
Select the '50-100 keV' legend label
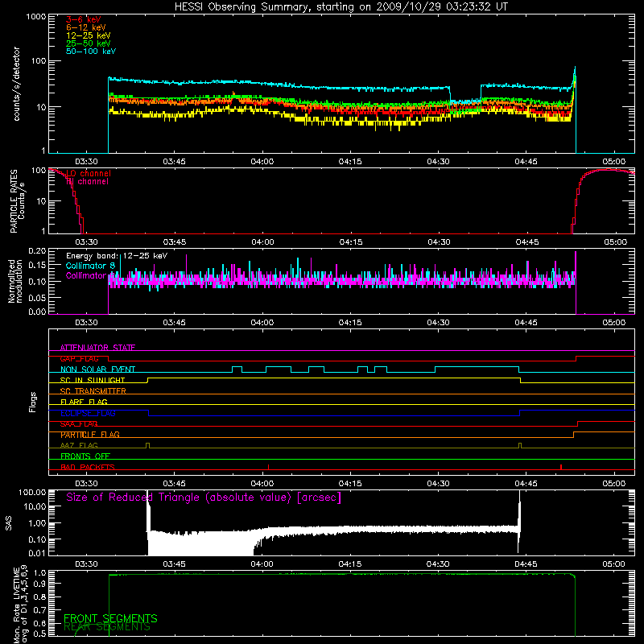point(91,52)
